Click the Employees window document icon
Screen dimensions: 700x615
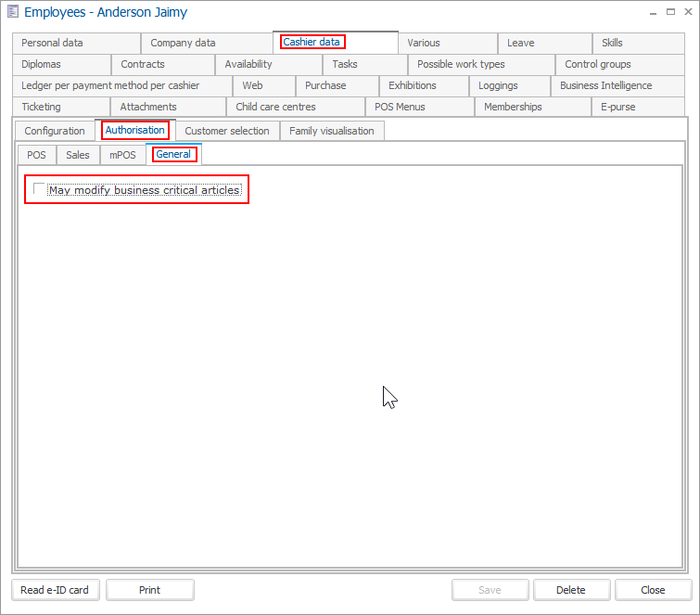tap(13, 12)
